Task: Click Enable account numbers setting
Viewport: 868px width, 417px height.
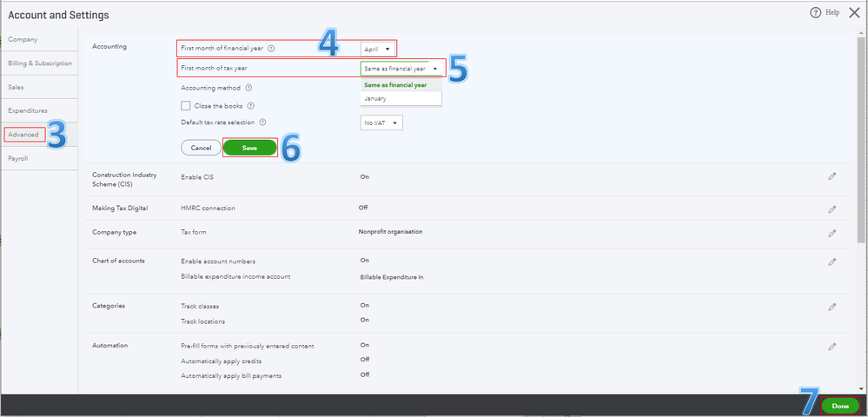Action: (x=218, y=261)
